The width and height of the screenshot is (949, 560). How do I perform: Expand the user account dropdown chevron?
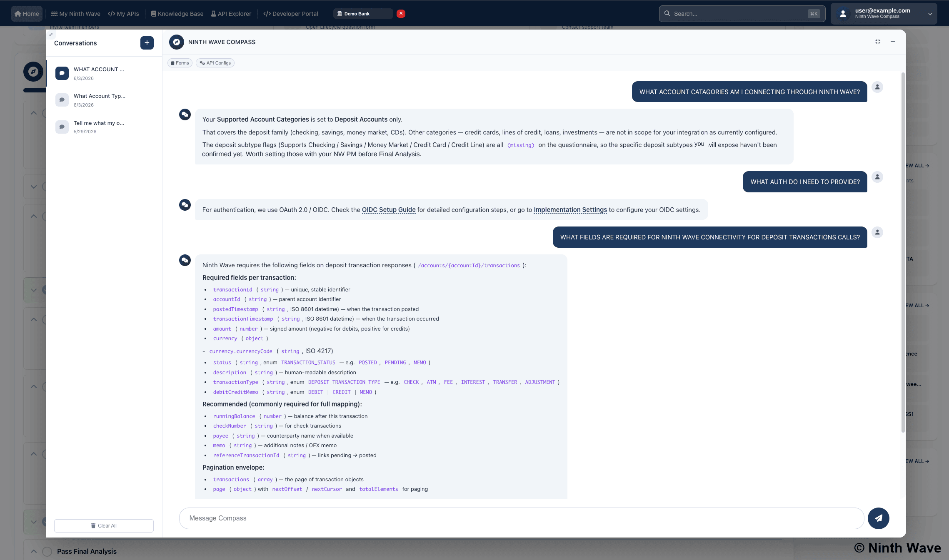(930, 14)
